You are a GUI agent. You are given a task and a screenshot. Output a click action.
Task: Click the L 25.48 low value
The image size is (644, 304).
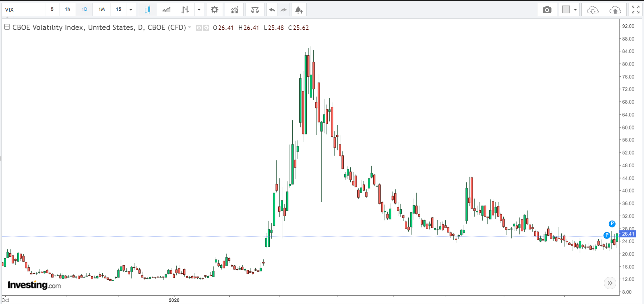[x=274, y=28]
